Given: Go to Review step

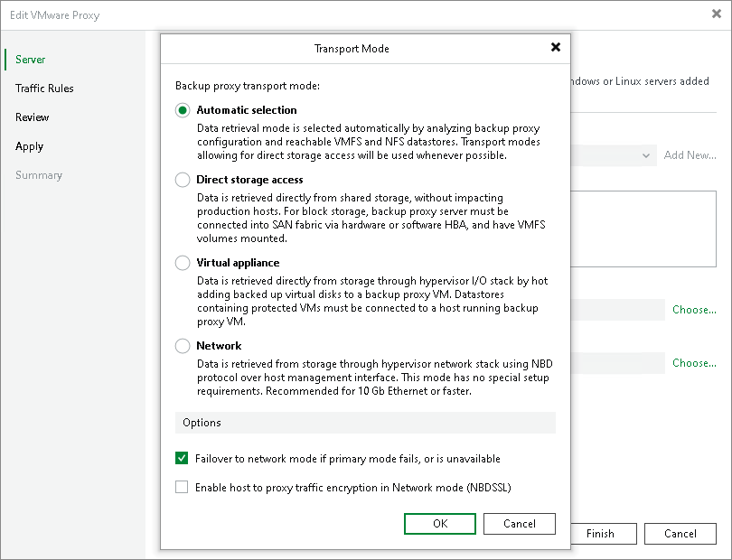Looking at the screenshot, I should point(33,117).
